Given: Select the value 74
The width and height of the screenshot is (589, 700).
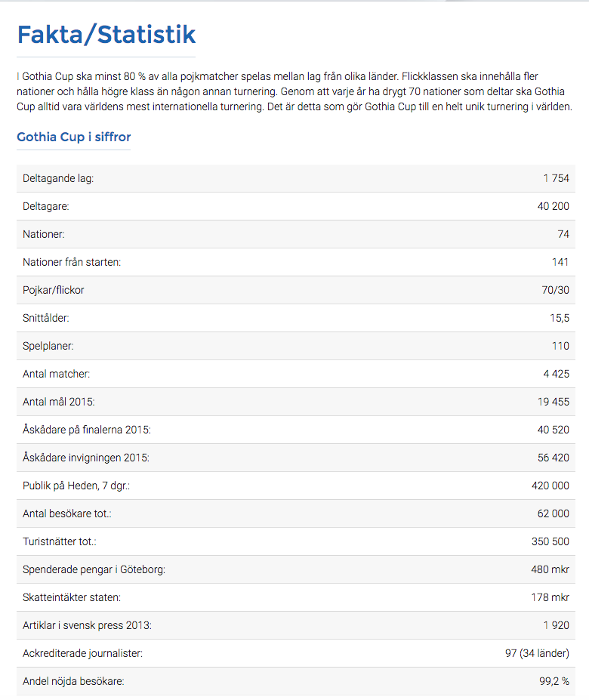Looking at the screenshot, I should (x=563, y=234).
